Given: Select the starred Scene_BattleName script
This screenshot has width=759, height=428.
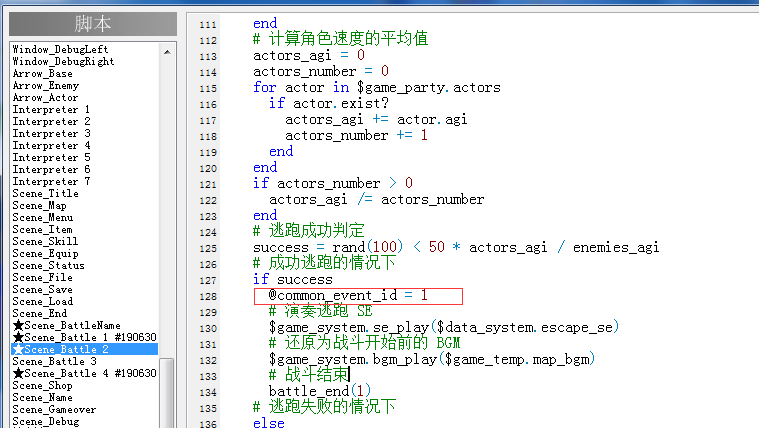Looking at the screenshot, I should 67,325.
